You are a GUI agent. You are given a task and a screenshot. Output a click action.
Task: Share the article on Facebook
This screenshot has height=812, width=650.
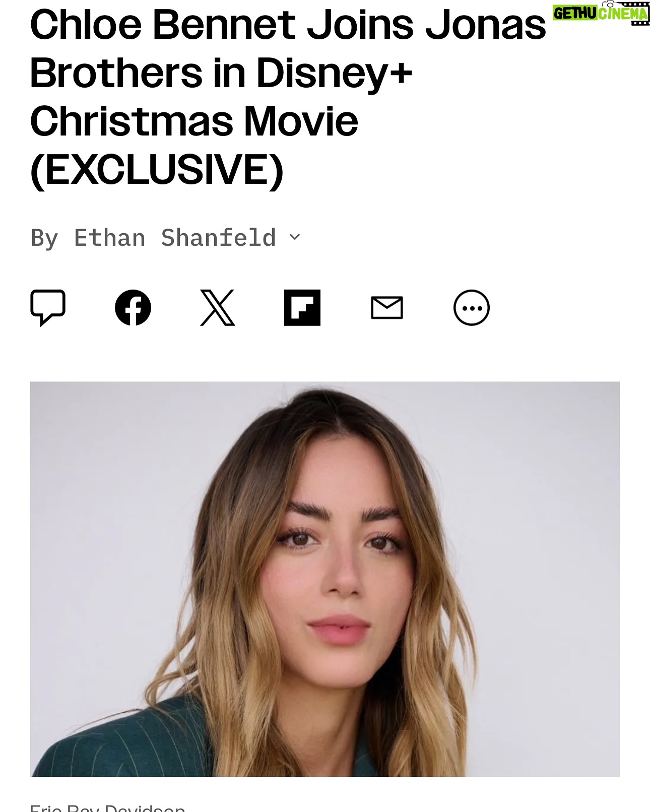pyautogui.click(x=133, y=307)
